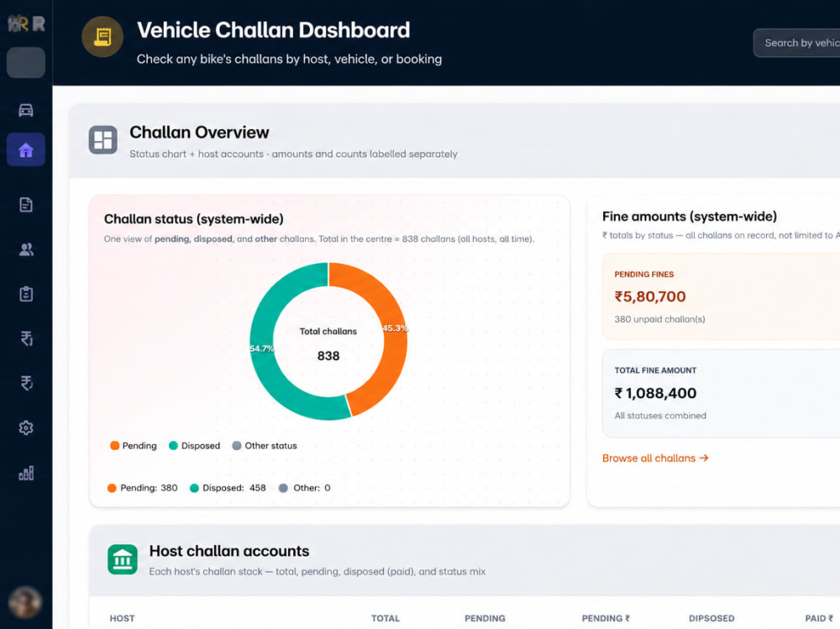This screenshot has height=629, width=840.
Task: Open the clipboard bookings sidebar icon
Action: click(26, 294)
